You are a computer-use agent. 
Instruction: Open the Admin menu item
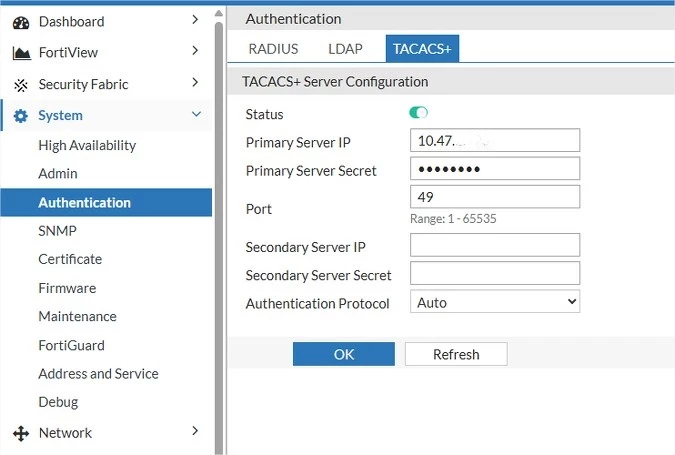tap(58, 173)
